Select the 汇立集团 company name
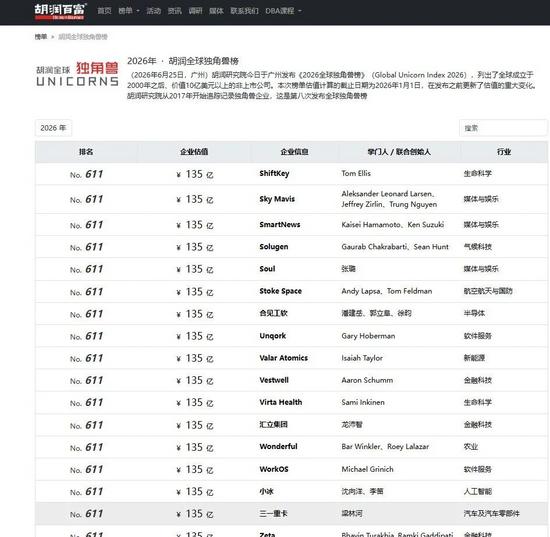 tap(273, 424)
